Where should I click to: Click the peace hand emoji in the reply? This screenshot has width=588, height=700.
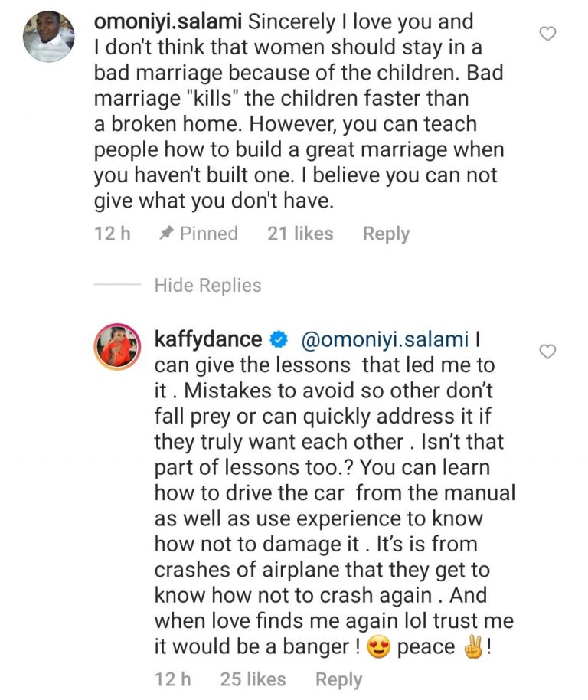click(x=471, y=647)
